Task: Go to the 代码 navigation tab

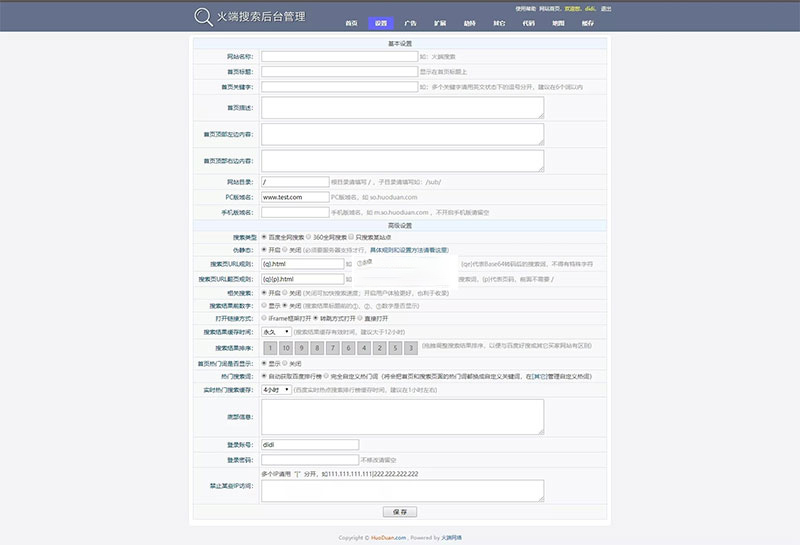Action: pos(528,22)
